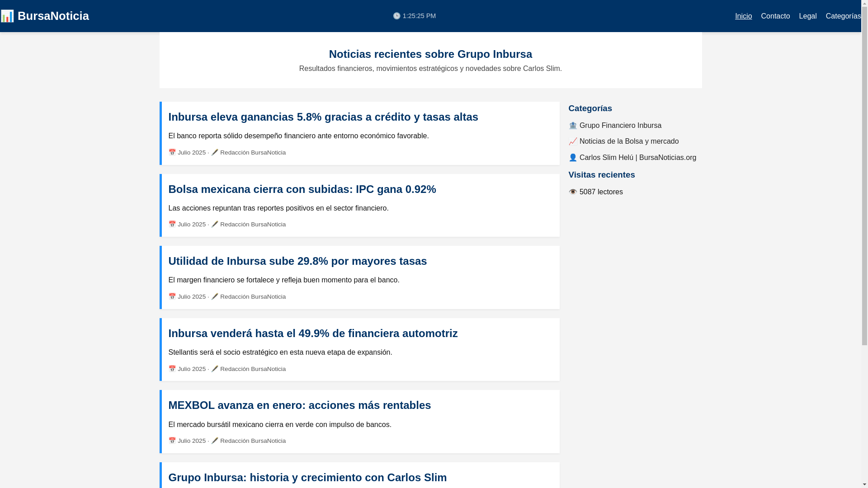Click the bank icon next to Grupo Financiero Inbursa
Image resolution: width=868 pixels, height=488 pixels.
573,126
